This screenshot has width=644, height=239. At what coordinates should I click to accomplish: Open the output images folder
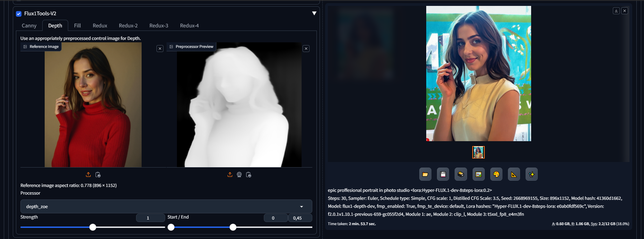425,174
